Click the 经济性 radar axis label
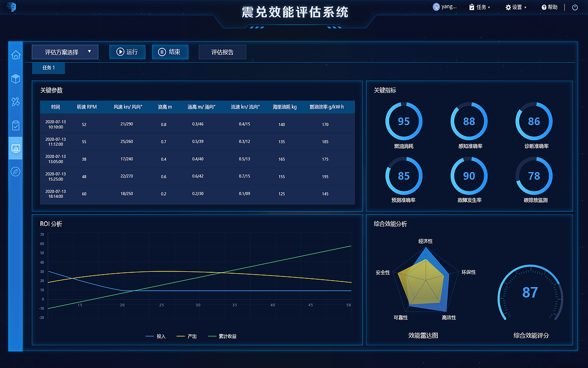The image size is (588, 368). 425,241
